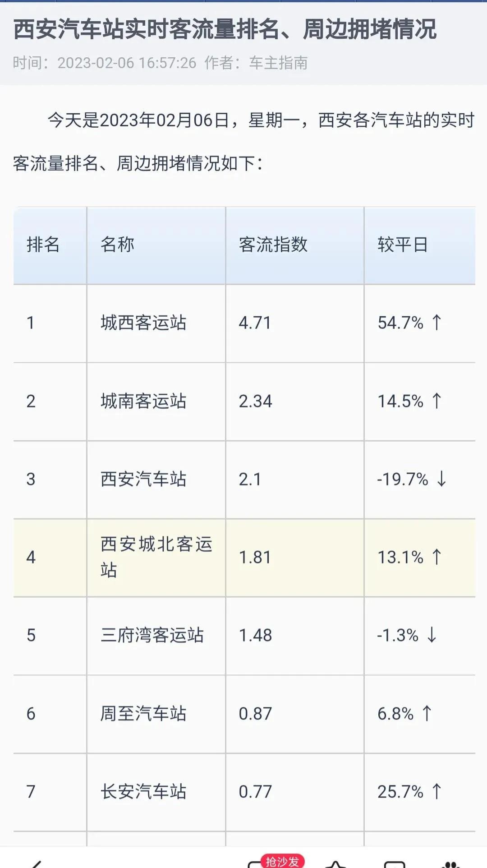Tap the 排名 column header
Image resolution: width=487 pixels, height=868 pixels.
43,245
